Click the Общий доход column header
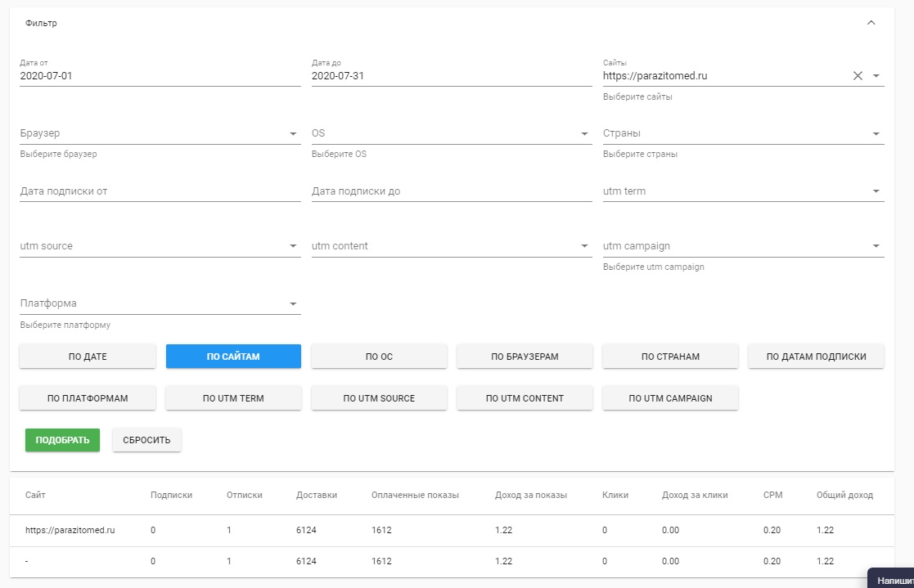The image size is (914, 588). [844, 495]
